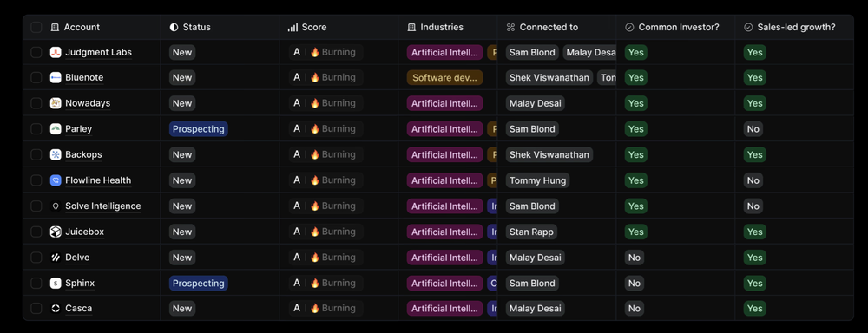The width and height of the screenshot is (868, 333).
Task: Click the Judgment Labs company logo icon
Action: click(56, 53)
